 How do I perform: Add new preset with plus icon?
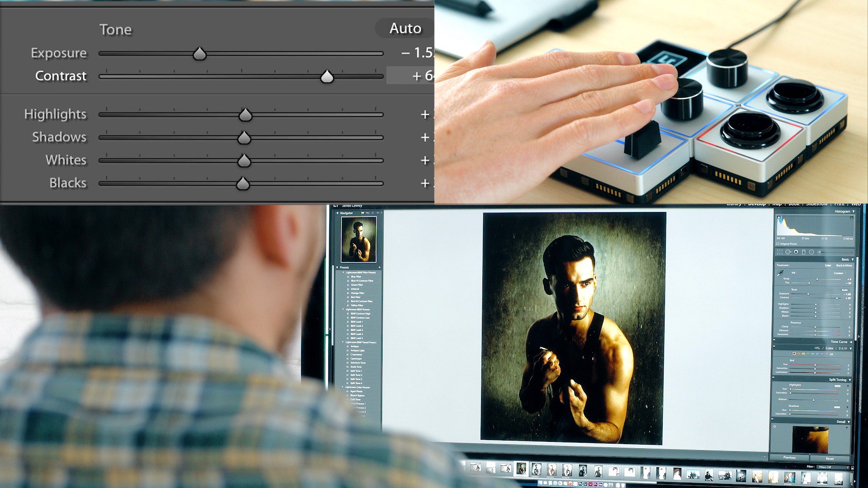[x=379, y=267]
